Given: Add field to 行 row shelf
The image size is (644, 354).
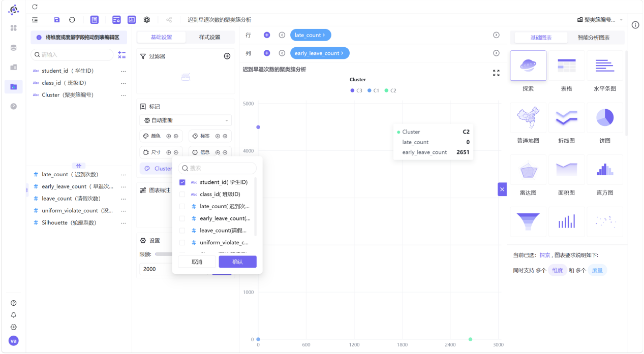Looking at the screenshot, I should tap(267, 35).
